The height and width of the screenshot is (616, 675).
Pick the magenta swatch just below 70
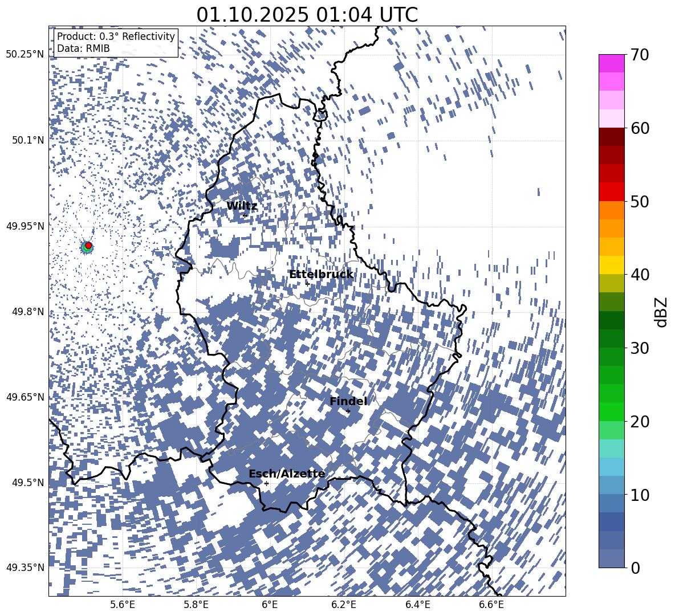point(612,64)
